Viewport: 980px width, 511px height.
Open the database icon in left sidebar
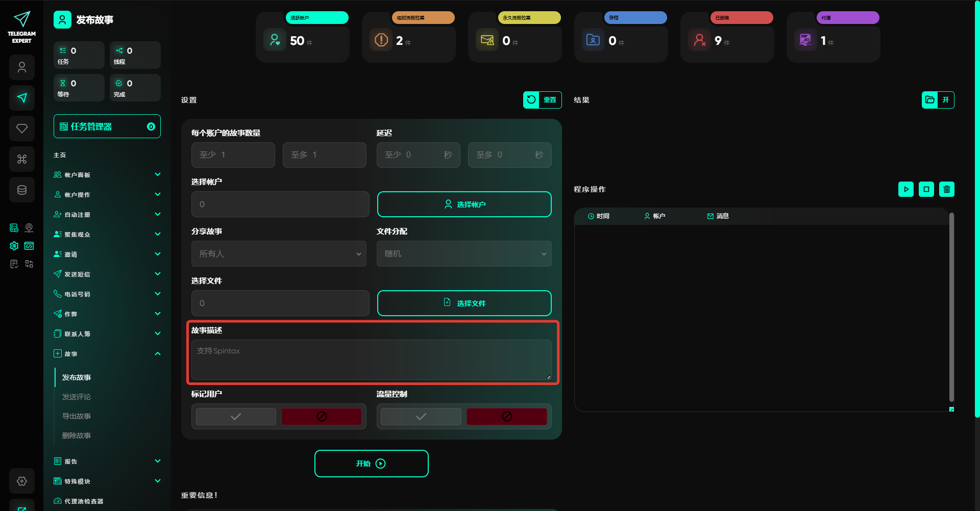point(22,190)
